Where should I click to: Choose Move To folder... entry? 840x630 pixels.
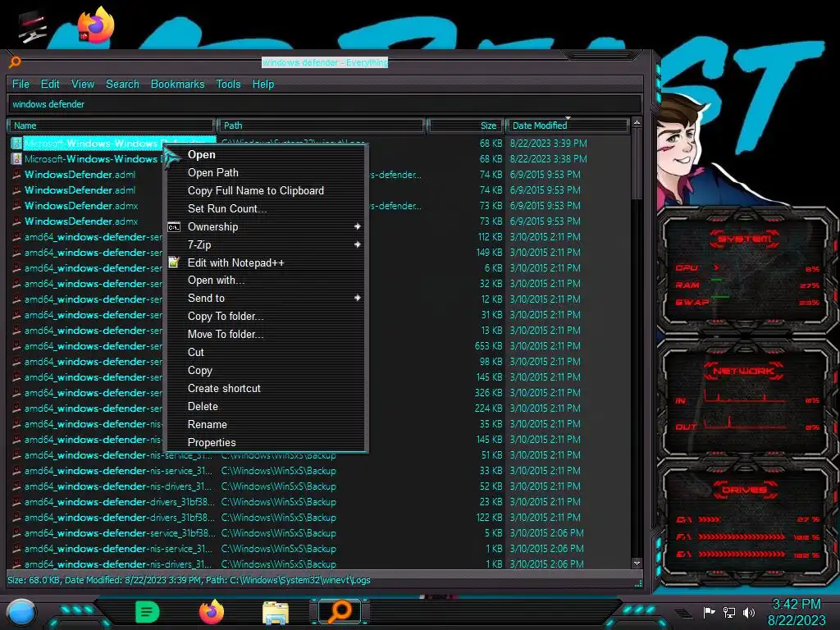click(x=266, y=335)
